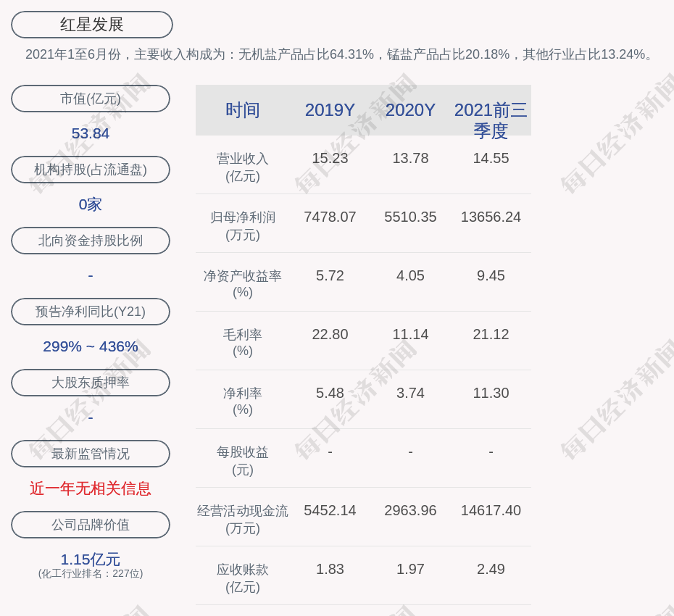Click the 3.74 net margin cell
The image size is (674, 616).
410,393
